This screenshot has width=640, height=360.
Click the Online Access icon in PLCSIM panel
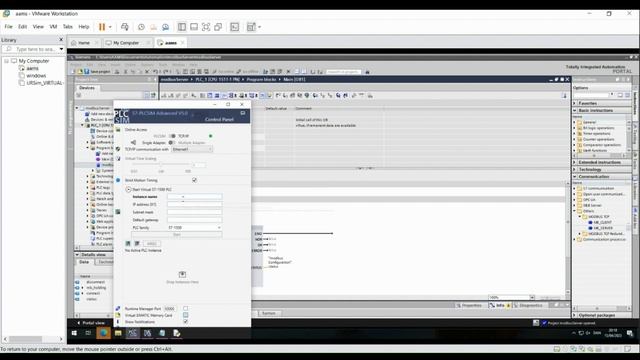click(x=118, y=129)
